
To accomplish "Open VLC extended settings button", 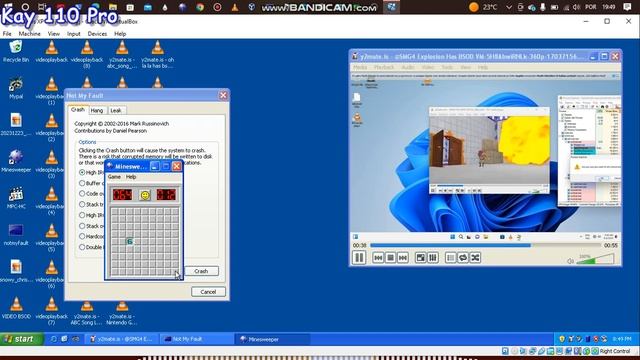I will point(433,258).
